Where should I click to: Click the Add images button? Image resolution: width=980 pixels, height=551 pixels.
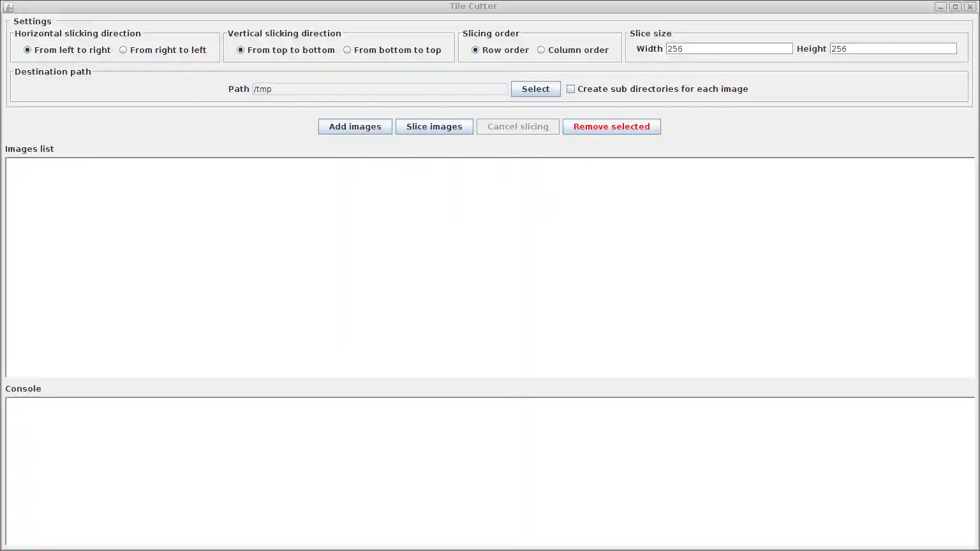[355, 126]
